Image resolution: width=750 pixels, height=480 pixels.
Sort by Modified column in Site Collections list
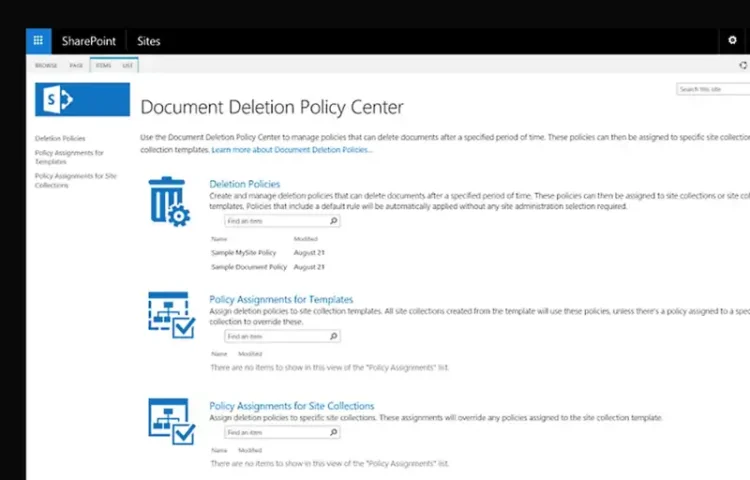(250, 450)
